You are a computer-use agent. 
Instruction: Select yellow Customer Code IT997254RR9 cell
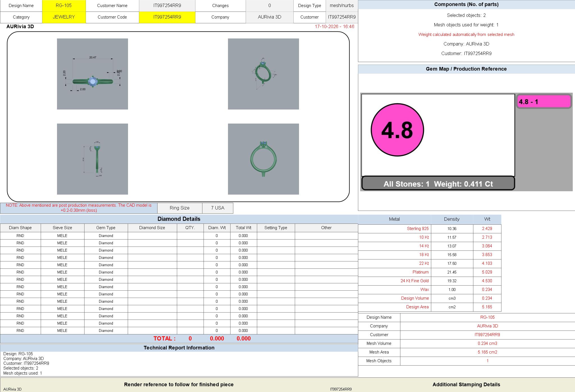(x=167, y=17)
